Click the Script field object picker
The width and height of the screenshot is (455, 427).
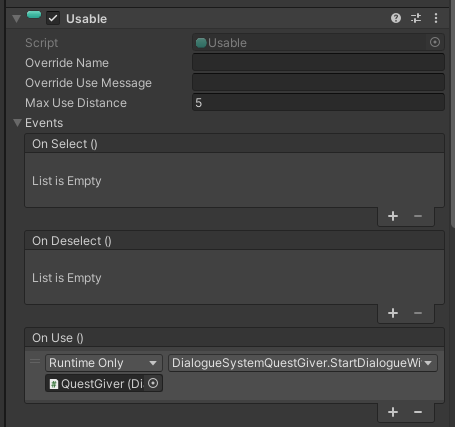[x=435, y=42]
